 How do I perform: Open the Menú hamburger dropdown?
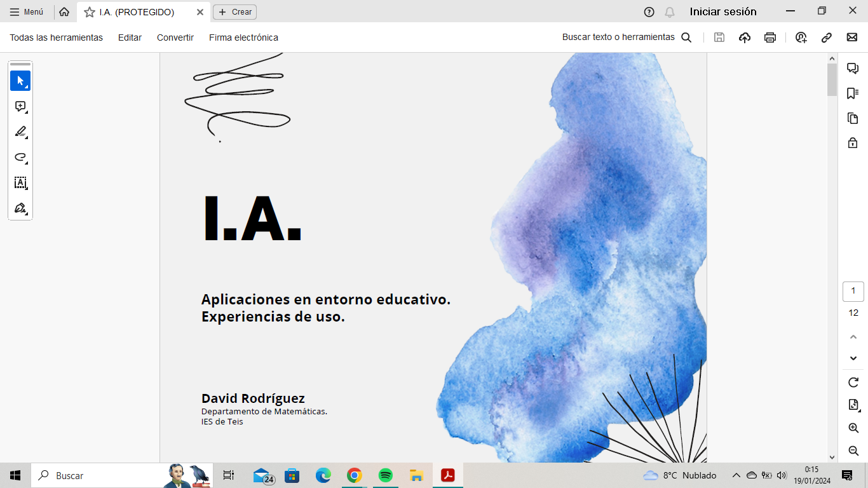pyautogui.click(x=27, y=12)
